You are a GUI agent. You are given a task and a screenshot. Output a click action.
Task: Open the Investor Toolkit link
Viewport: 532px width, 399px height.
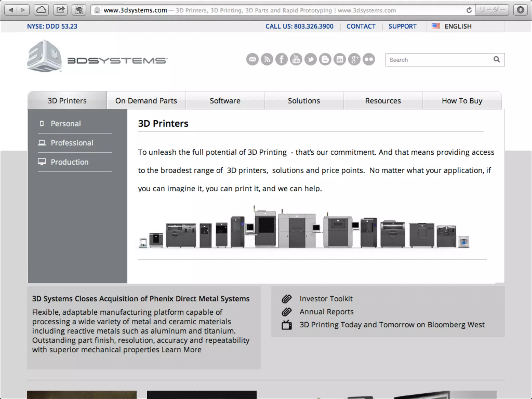point(326,299)
